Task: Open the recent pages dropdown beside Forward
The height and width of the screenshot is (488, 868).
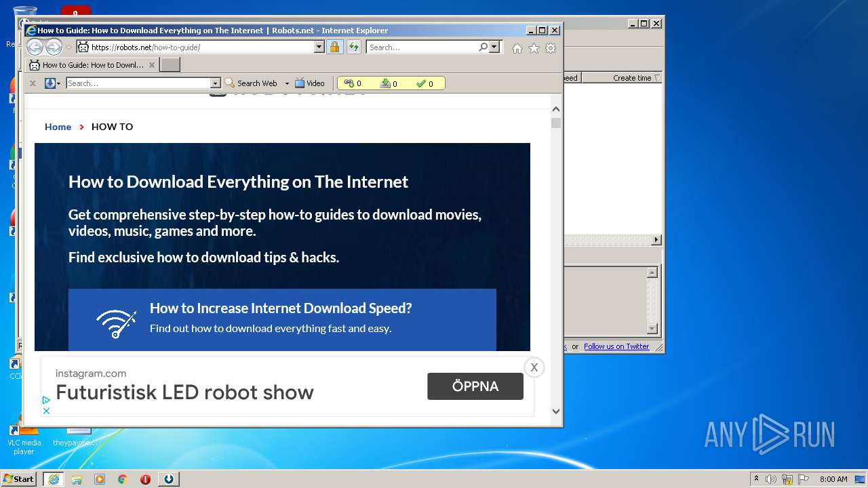Action: tap(68, 47)
